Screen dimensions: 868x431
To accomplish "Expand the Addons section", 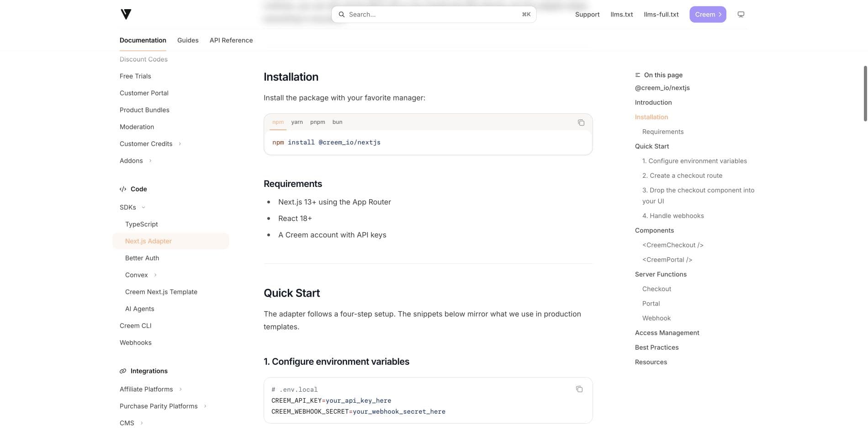I will click(150, 161).
